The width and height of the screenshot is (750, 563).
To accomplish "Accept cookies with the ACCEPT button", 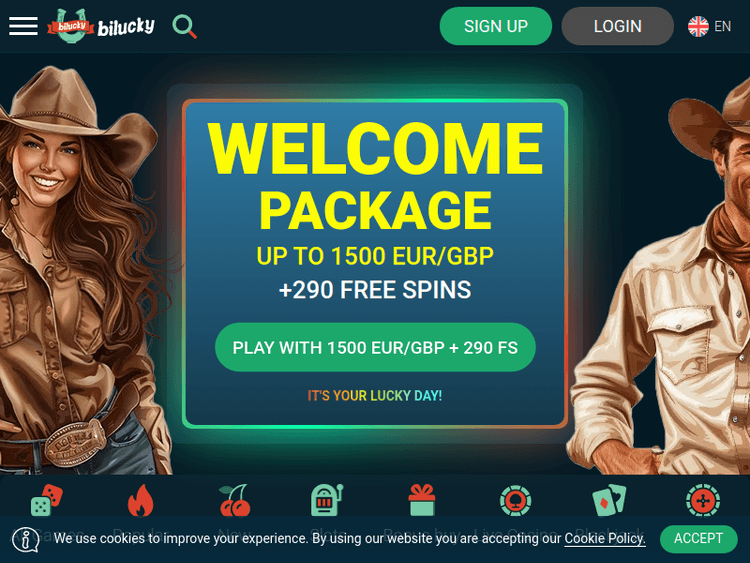I will click(x=698, y=539).
